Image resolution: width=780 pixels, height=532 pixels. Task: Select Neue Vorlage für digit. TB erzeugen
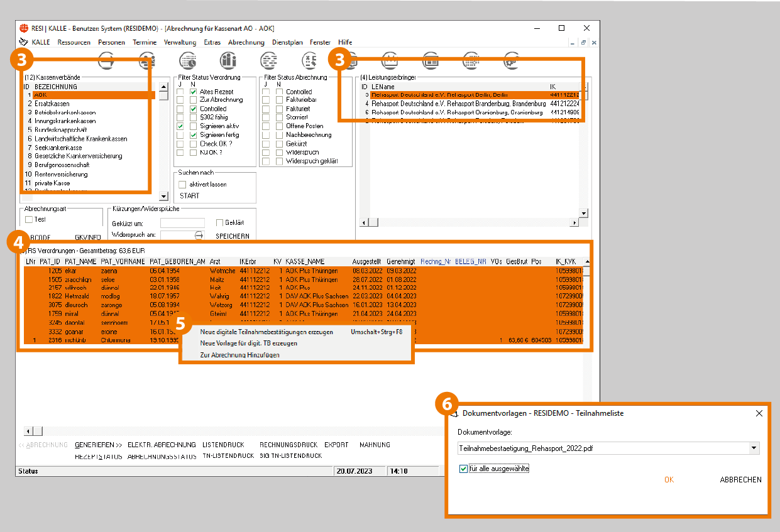click(248, 344)
